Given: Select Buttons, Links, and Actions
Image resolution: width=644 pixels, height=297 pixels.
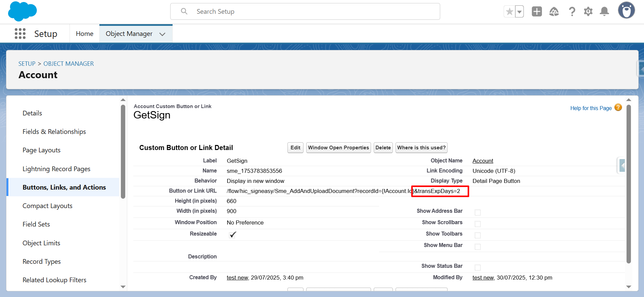Looking at the screenshot, I should coord(64,187).
